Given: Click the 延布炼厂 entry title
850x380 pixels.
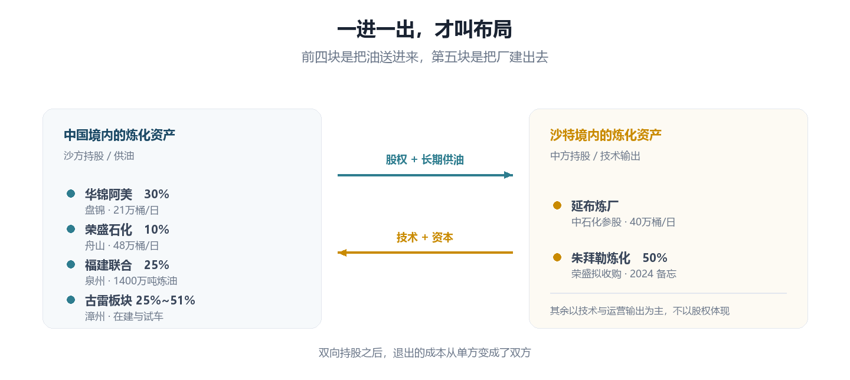Looking at the screenshot, I should [x=595, y=206].
